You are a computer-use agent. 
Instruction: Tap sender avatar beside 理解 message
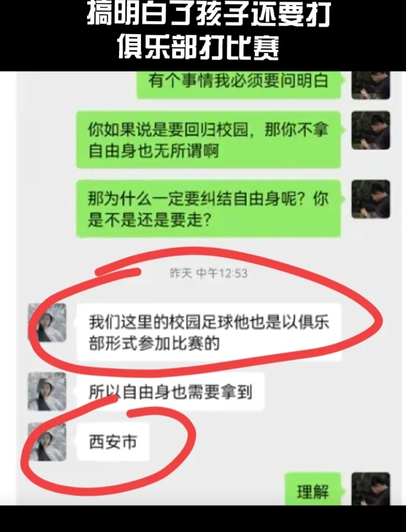point(371,489)
